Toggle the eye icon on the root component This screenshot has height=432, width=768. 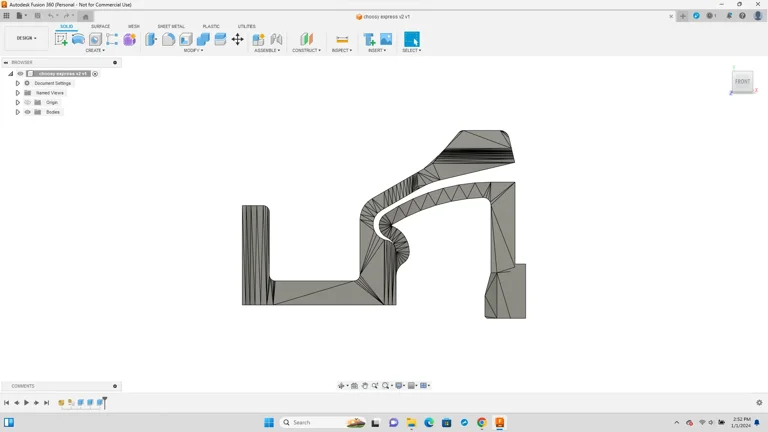click(x=20, y=74)
